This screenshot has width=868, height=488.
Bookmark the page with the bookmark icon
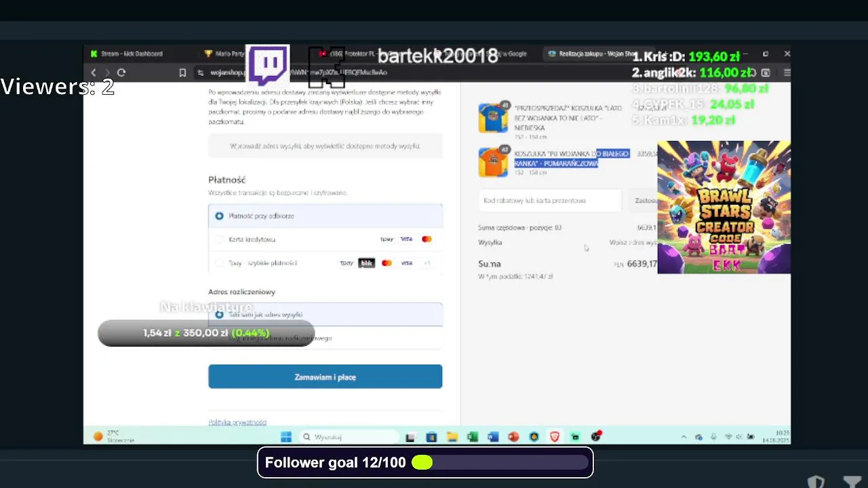(x=182, y=73)
